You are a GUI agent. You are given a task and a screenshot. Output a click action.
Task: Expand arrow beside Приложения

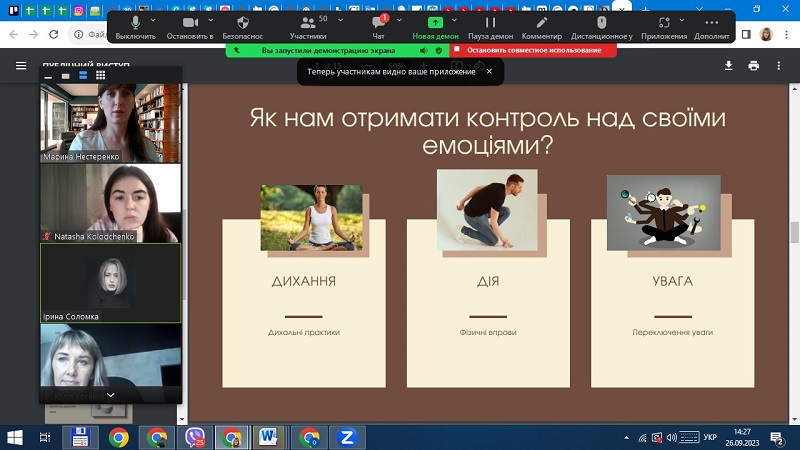[682, 20]
